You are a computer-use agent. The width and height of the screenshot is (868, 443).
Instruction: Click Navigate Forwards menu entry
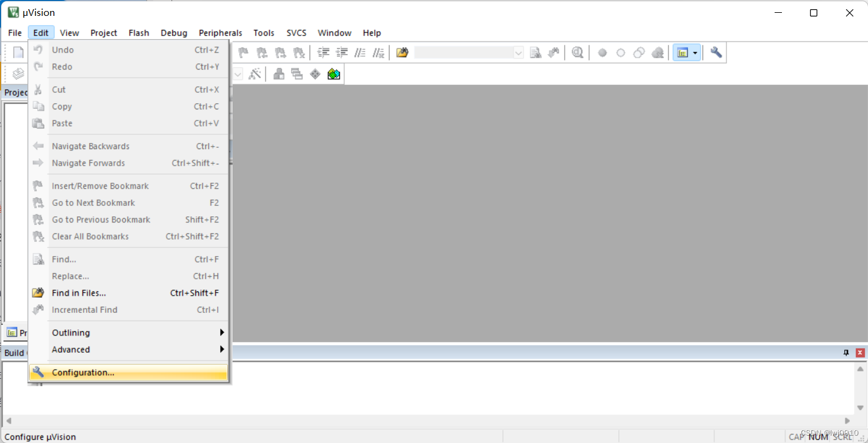coord(128,163)
